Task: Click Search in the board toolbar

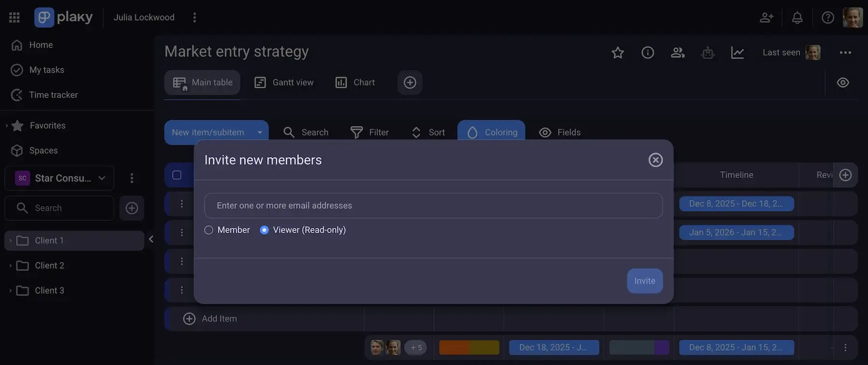Action: pyautogui.click(x=306, y=132)
